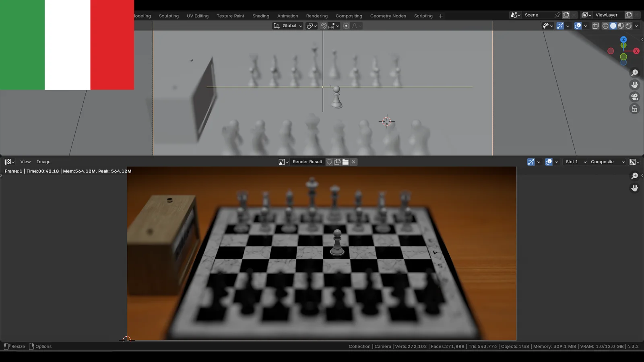Click the open image folder icon
Image resolution: width=644 pixels, height=362 pixels.
345,162
